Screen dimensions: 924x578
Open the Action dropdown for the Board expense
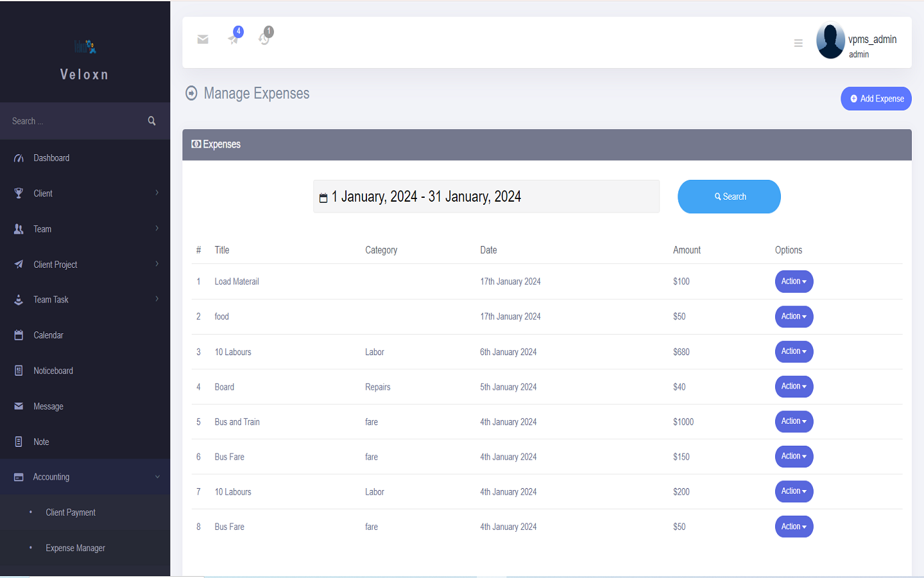click(x=794, y=386)
